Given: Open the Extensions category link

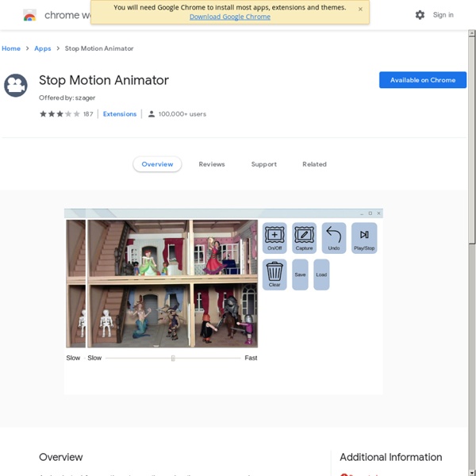Looking at the screenshot, I should pyautogui.click(x=120, y=114).
